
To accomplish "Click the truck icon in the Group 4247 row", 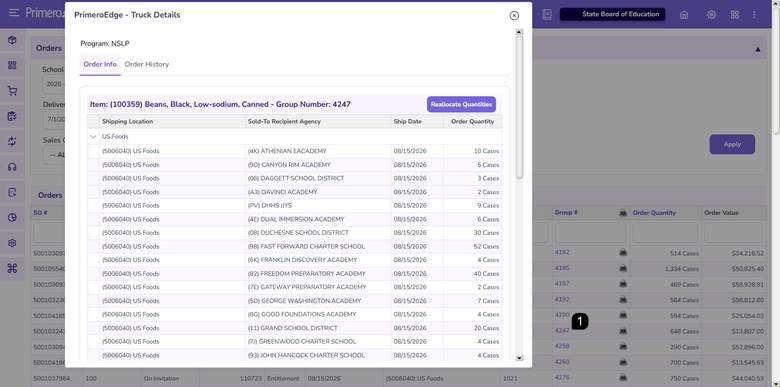I will pos(623,331).
